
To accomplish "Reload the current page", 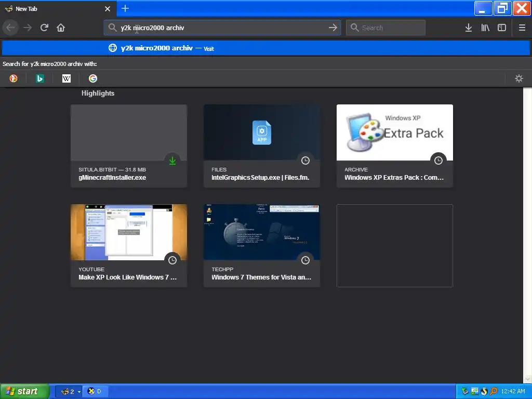I will 44,28.
